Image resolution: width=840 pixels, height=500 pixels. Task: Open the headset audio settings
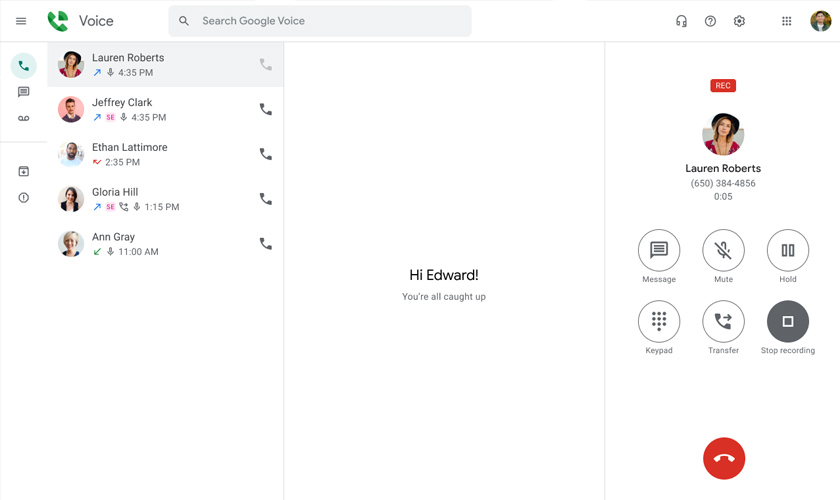click(681, 21)
